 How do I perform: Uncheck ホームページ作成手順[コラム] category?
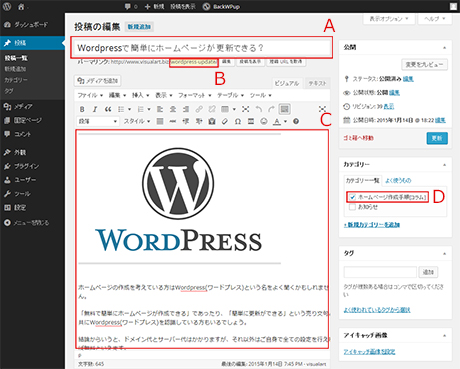point(352,197)
